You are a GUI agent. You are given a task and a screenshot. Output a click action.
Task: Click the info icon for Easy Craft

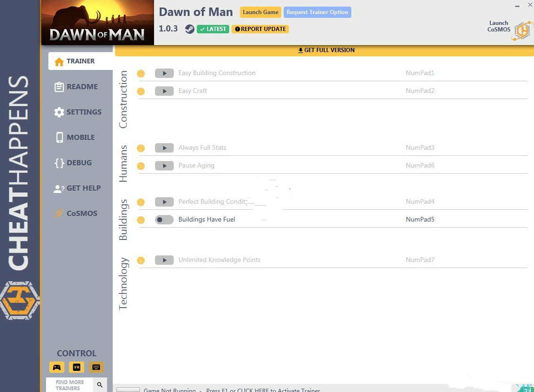[x=140, y=91]
